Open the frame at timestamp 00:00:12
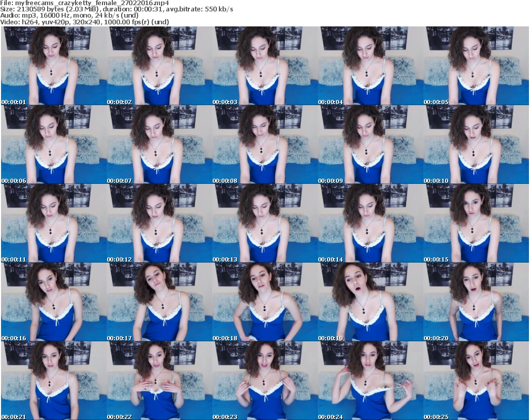This screenshot has height=420, width=530. [x=159, y=223]
